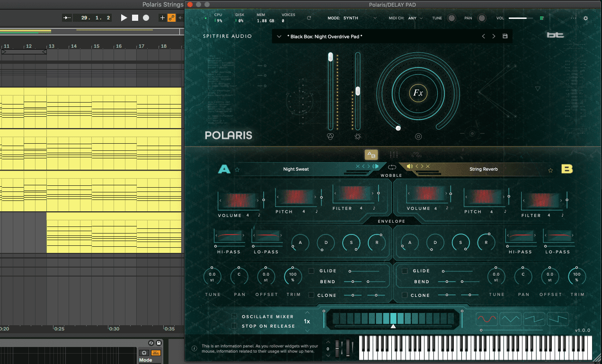Open the MODE: SYNTH dropdown

coord(352,18)
